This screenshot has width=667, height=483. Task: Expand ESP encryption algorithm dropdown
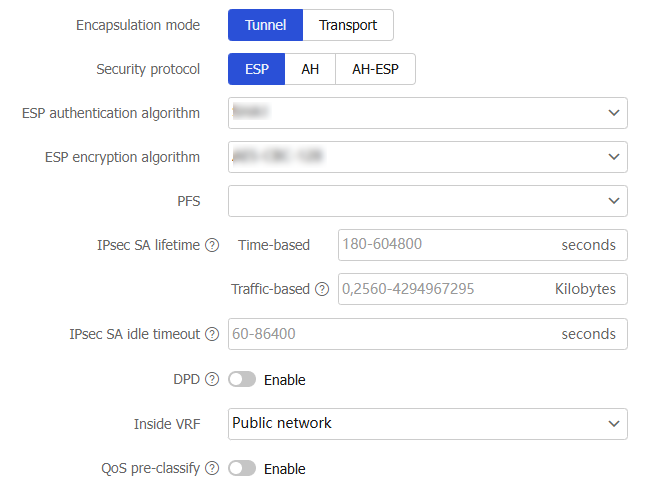pos(427,157)
